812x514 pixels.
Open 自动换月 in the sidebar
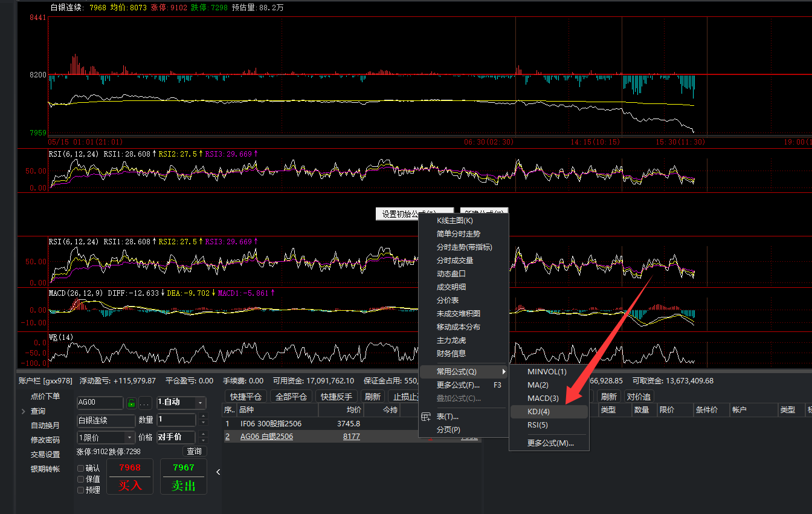click(x=45, y=426)
